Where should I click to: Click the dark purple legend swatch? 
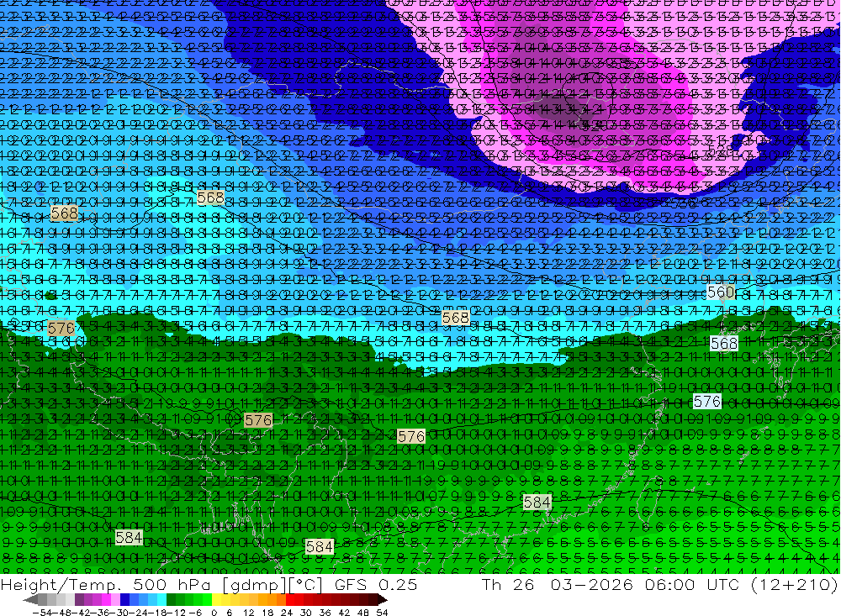(x=79, y=600)
